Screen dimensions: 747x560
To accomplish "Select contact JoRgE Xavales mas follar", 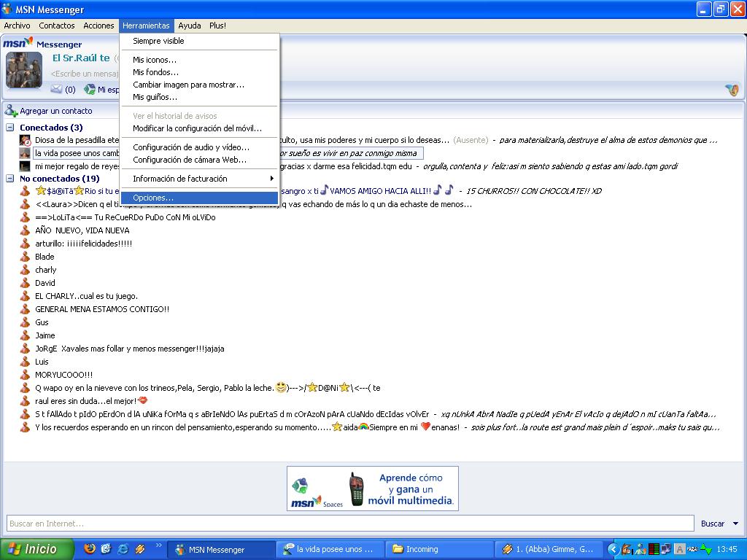I will pyautogui.click(x=130, y=349).
